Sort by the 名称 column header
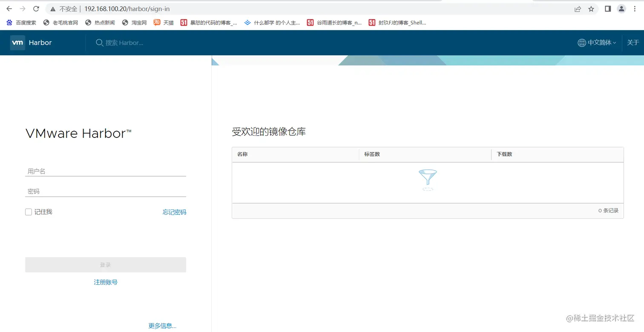Viewport: 644px width, 332px height. (x=242, y=154)
